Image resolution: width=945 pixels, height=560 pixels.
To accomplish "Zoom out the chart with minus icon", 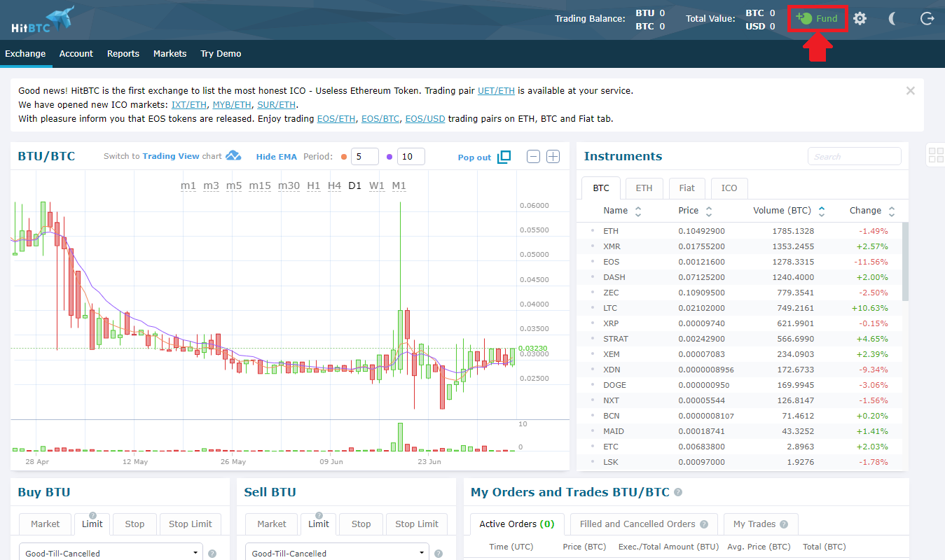I will pyautogui.click(x=533, y=157).
